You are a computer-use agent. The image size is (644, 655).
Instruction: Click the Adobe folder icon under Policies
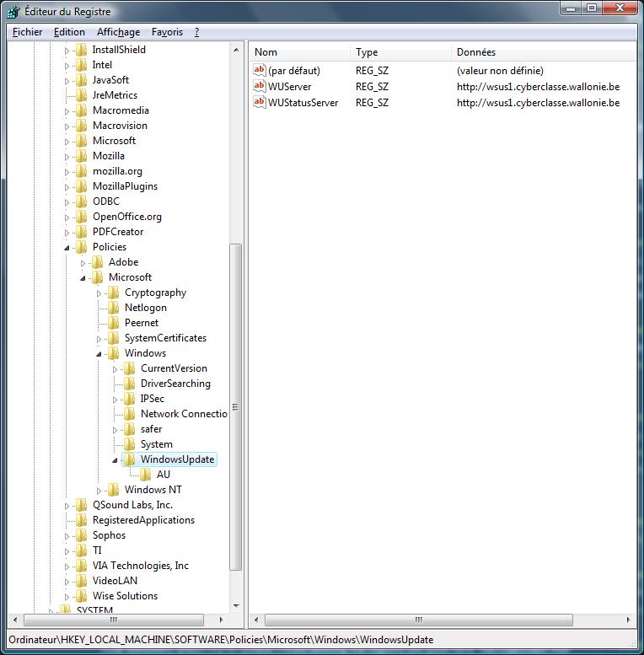click(x=97, y=262)
